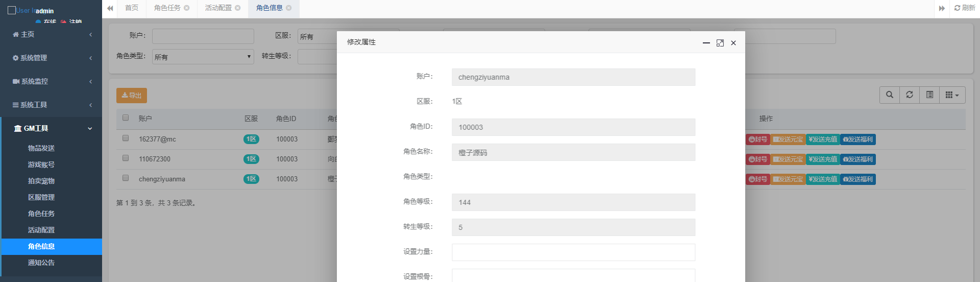Image resolution: width=980 pixels, height=282 pixels.
Task: Maximize the 修改属性 dialog
Action: 720,43
